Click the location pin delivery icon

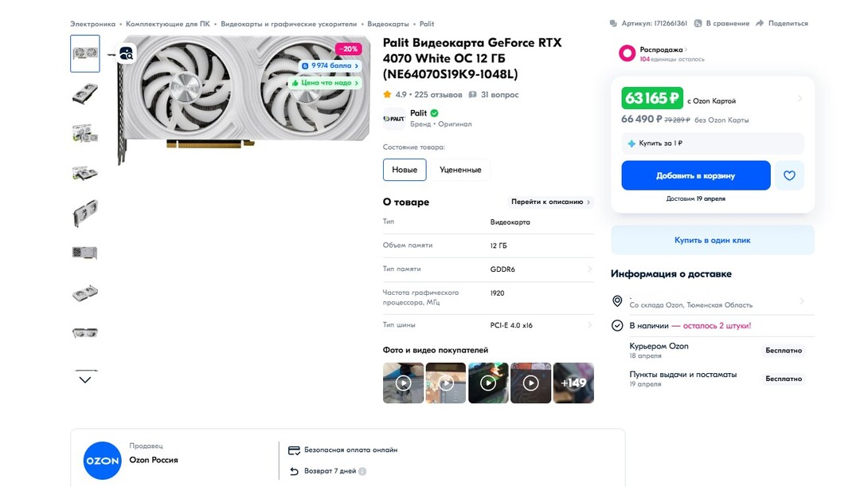click(x=617, y=300)
